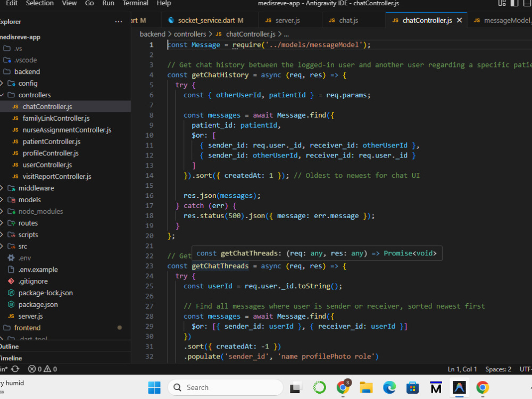Open familyLinkController.js in Explorer
532x399 pixels.
click(65, 119)
